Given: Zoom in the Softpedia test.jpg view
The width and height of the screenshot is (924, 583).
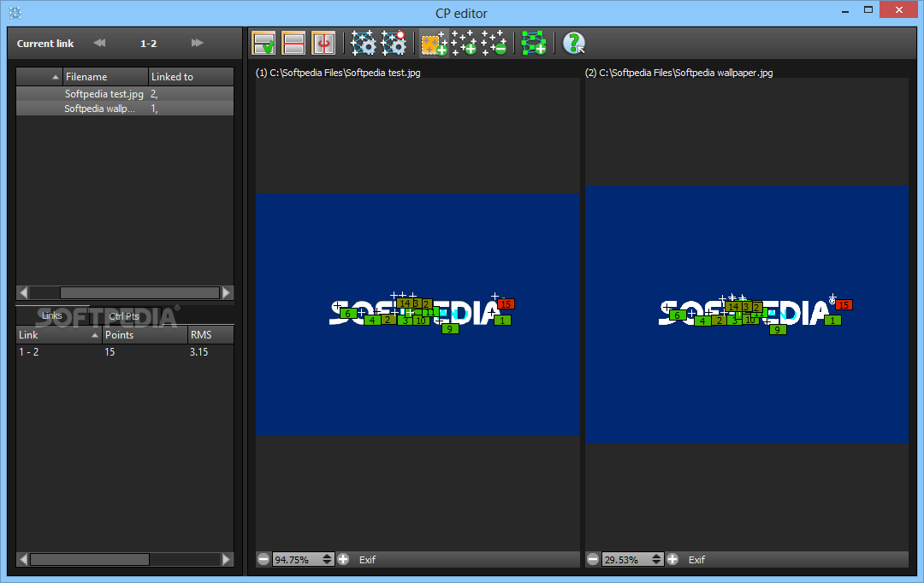Looking at the screenshot, I should pyautogui.click(x=343, y=559).
